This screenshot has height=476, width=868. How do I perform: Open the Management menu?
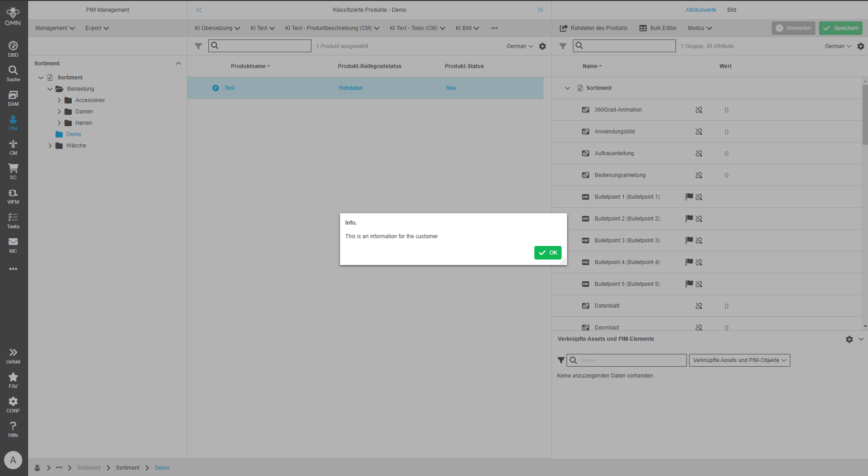[54, 28]
